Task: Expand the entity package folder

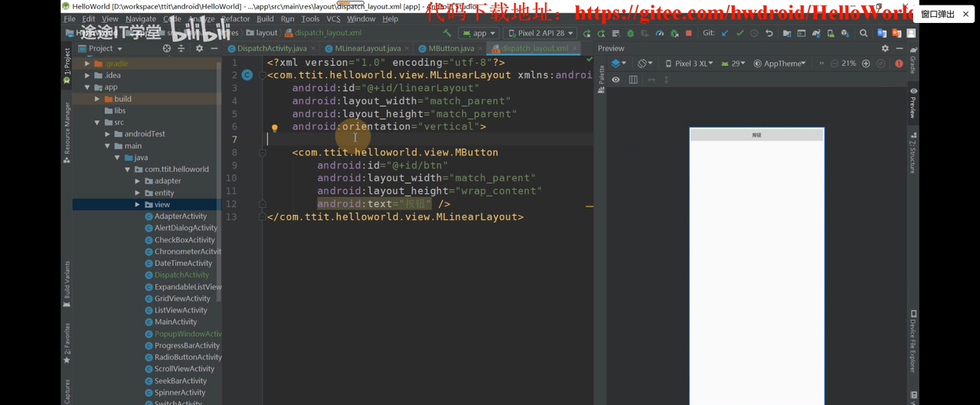Action: pos(138,193)
